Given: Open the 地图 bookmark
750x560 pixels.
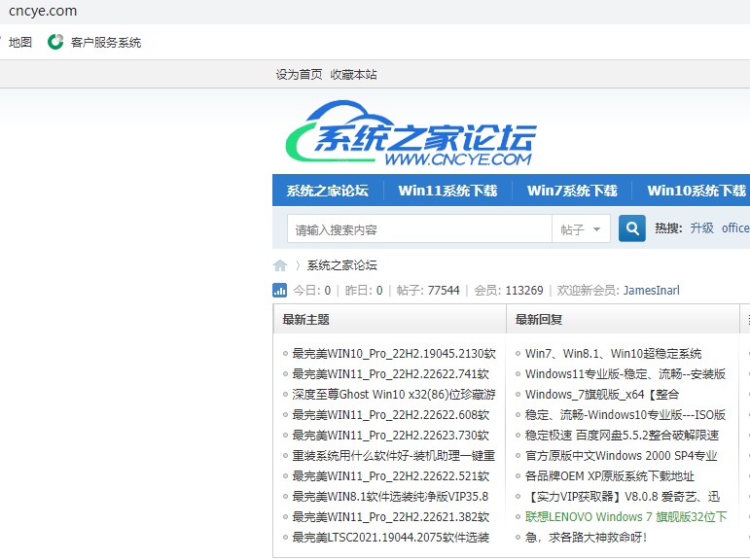Looking at the screenshot, I should point(20,43).
